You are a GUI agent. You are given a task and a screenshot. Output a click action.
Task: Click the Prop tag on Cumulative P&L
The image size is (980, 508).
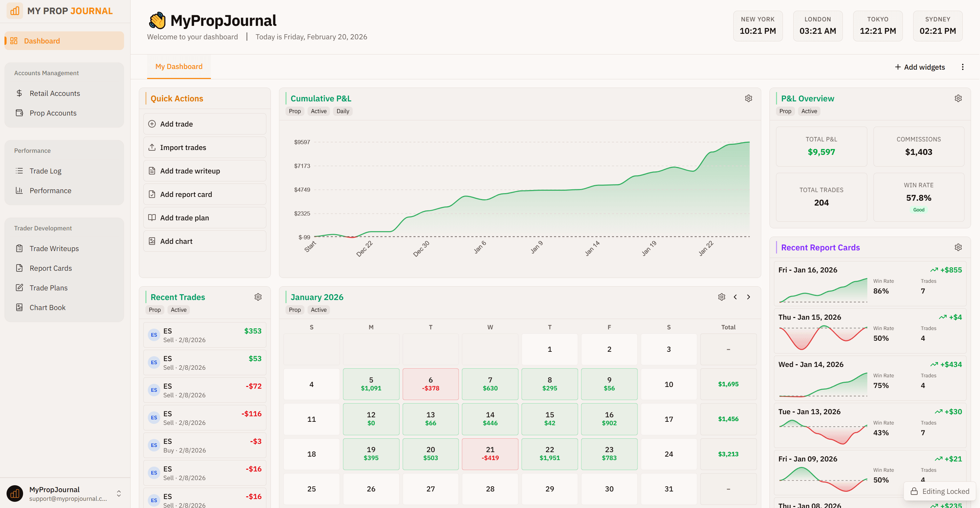coord(295,111)
